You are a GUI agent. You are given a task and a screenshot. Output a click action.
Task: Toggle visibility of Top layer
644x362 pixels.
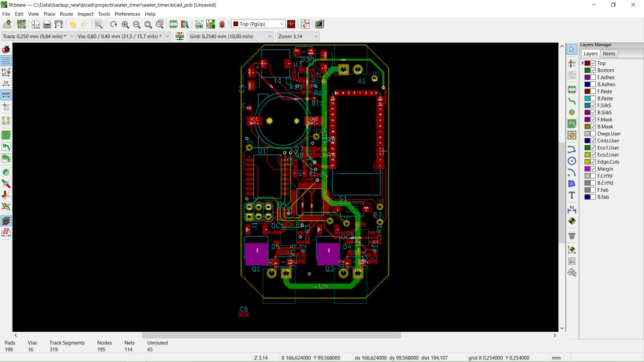point(593,63)
